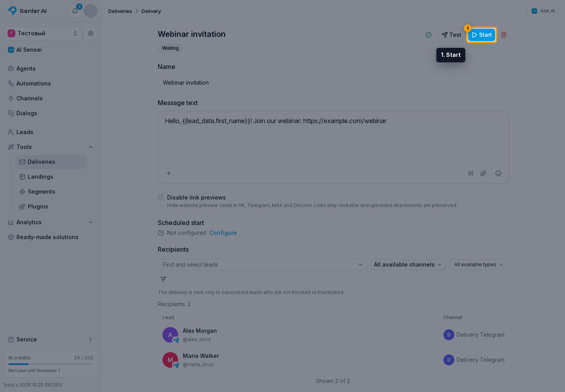
Task: Open the Тестовый workspace switcher
Action: pyautogui.click(x=43, y=33)
